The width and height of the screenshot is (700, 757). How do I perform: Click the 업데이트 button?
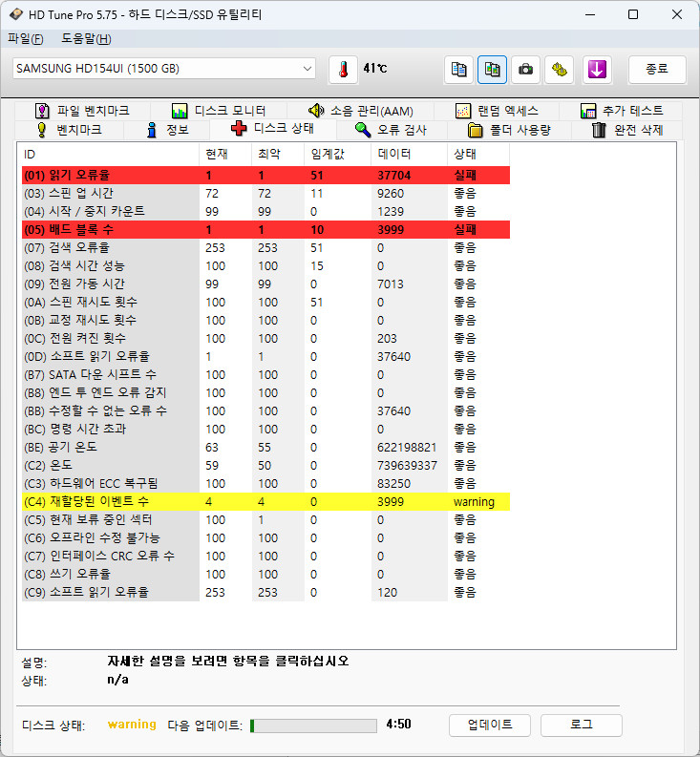coord(490,725)
